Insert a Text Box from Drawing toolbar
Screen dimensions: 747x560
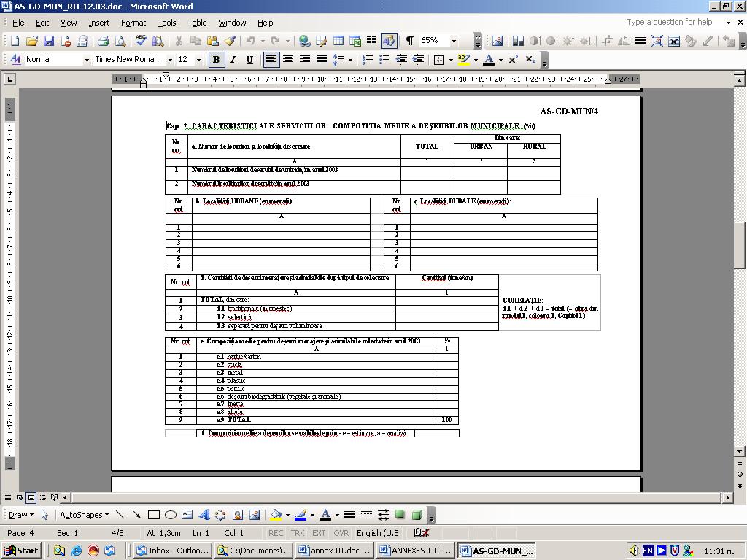(187, 515)
